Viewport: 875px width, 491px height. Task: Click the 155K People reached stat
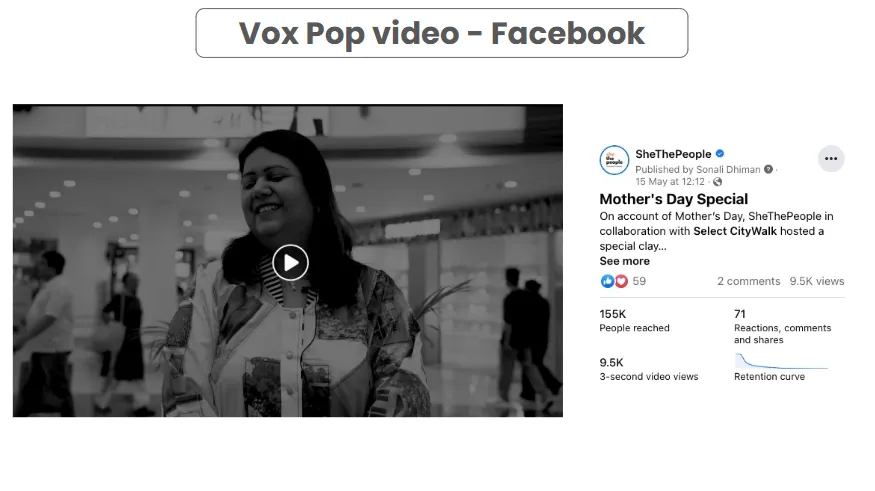634,320
